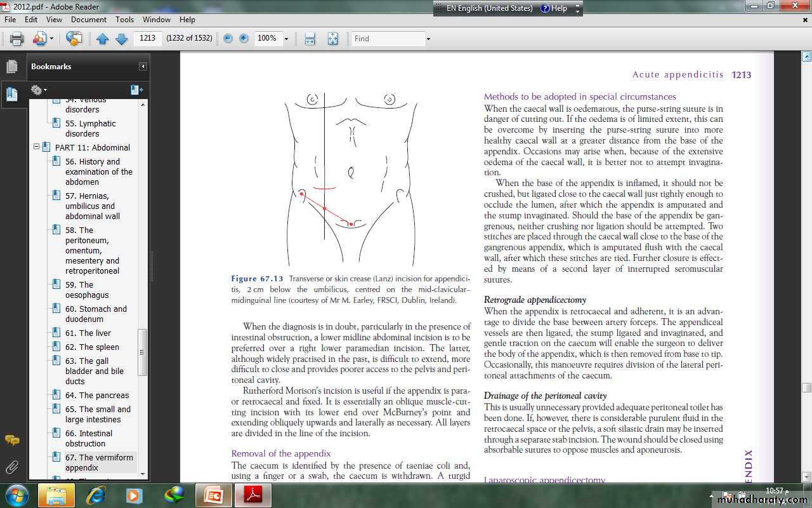This screenshot has width=812, height=508.
Task: Open the Document menu
Action: point(89,20)
